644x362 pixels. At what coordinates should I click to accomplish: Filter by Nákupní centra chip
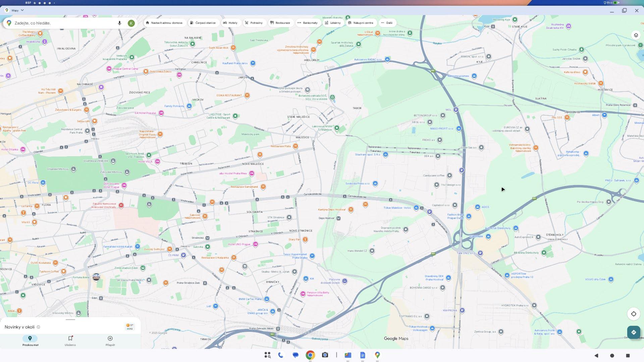point(361,23)
